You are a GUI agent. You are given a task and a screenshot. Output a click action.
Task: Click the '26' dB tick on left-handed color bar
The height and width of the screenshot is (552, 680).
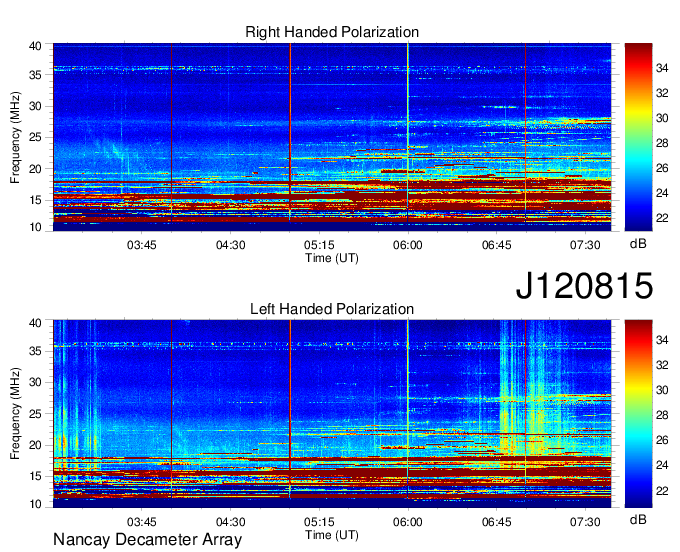(x=662, y=441)
